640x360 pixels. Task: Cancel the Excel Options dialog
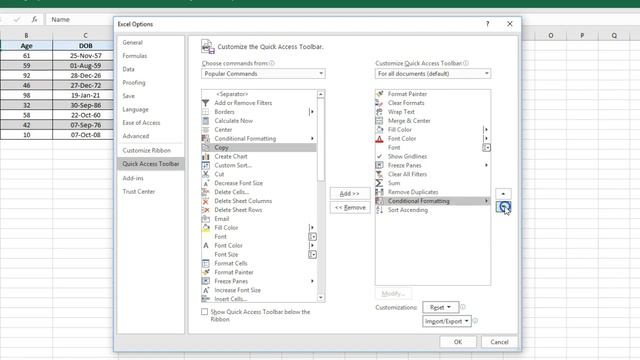pos(499,342)
